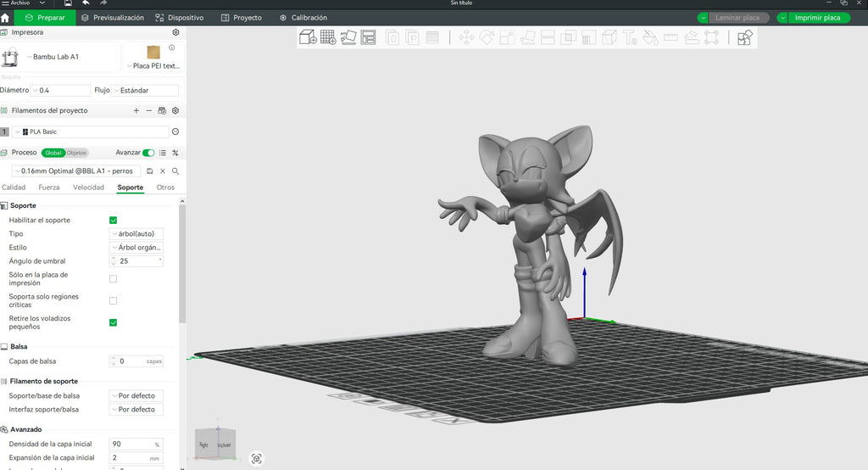Uncheck Habilitar el soporte checkbox
Screen dimensions: 868x470
(113, 220)
